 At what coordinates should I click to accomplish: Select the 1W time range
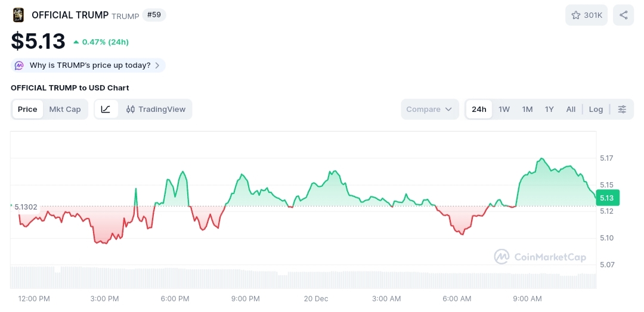504,109
